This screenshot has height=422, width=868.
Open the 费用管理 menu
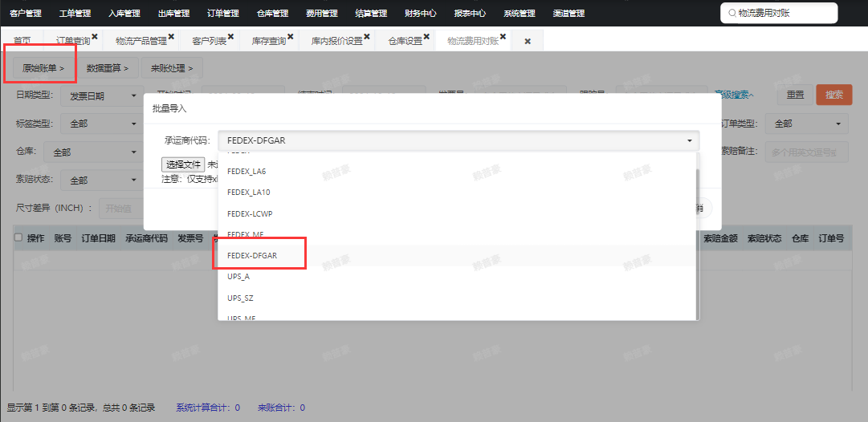point(322,14)
